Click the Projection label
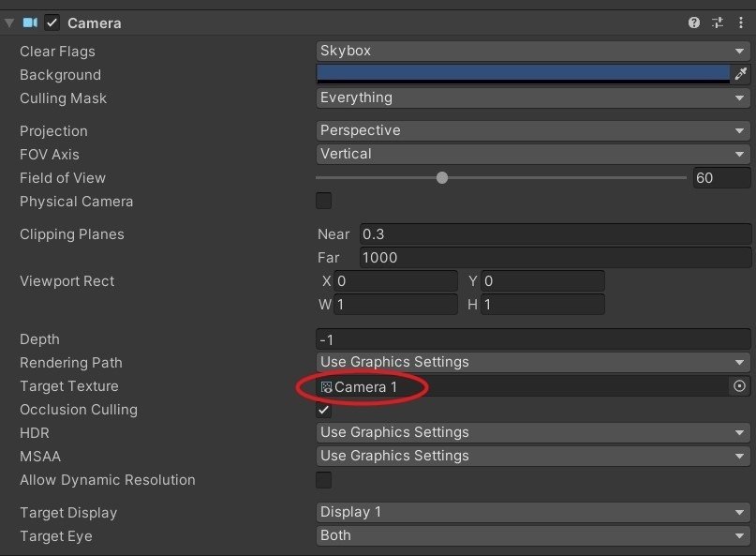Viewport: 756px width, 556px height. [53, 130]
